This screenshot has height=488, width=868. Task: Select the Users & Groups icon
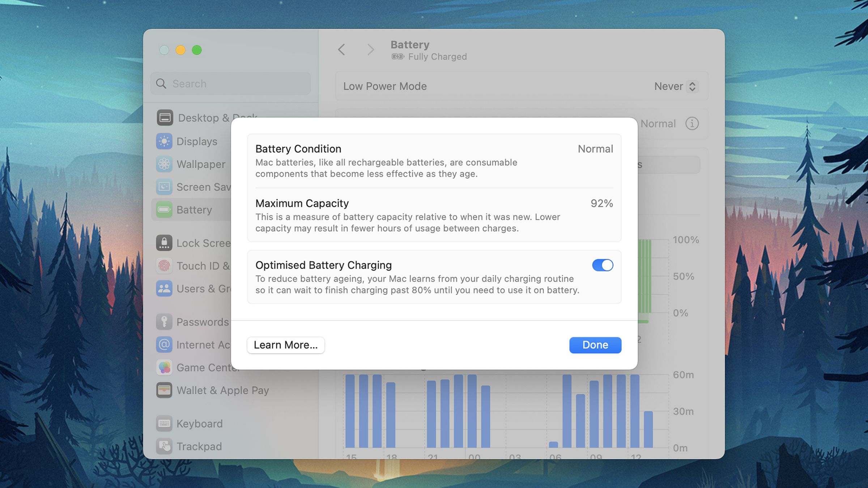pyautogui.click(x=165, y=288)
